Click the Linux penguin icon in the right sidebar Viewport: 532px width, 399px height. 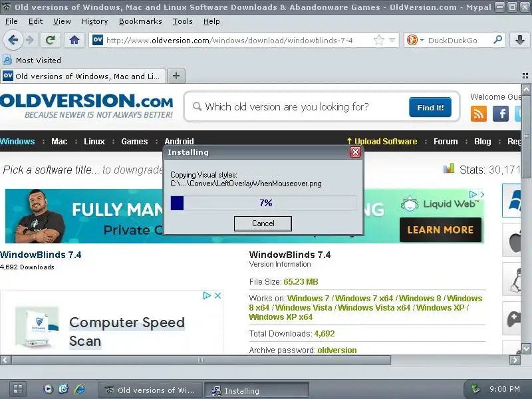511,279
